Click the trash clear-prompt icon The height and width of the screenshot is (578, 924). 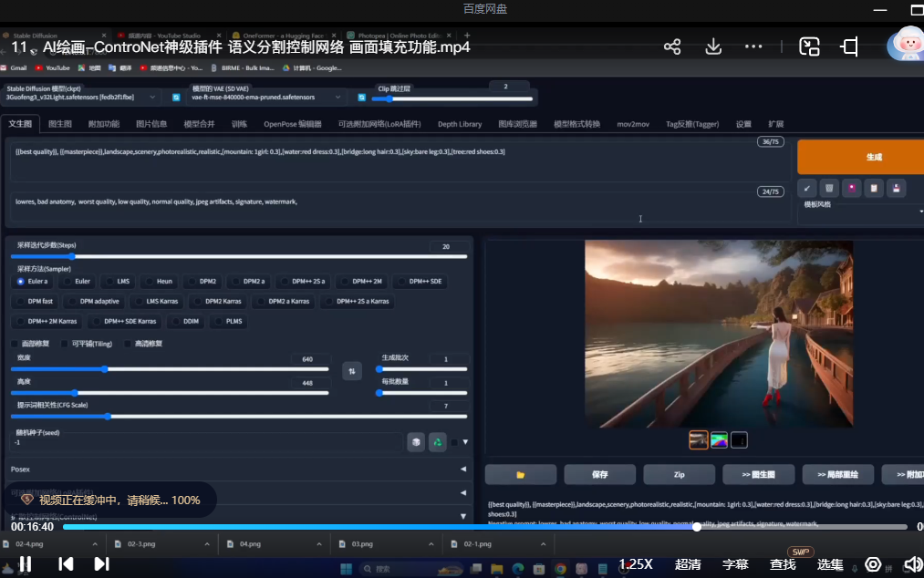(x=829, y=188)
